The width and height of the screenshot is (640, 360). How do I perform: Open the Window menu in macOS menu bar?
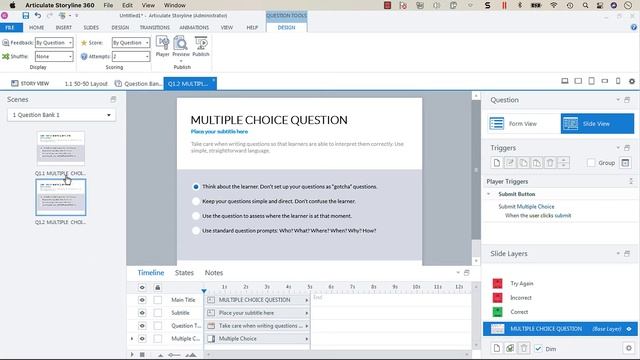pos(175,5)
